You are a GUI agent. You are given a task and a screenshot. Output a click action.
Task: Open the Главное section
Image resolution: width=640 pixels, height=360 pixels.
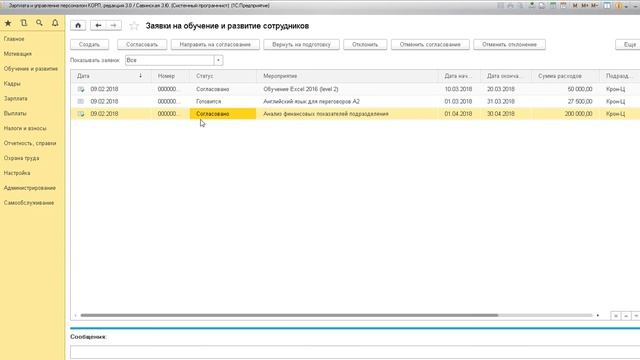[x=14, y=39]
